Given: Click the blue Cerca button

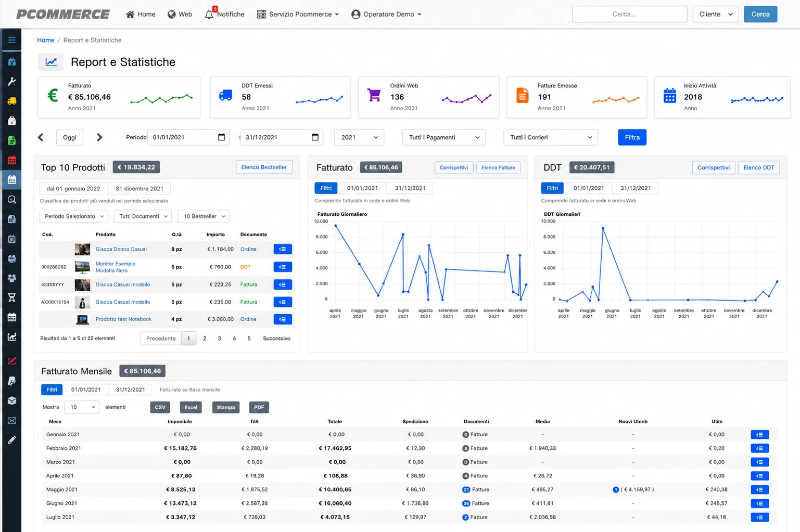Looking at the screenshot, I should (x=760, y=14).
